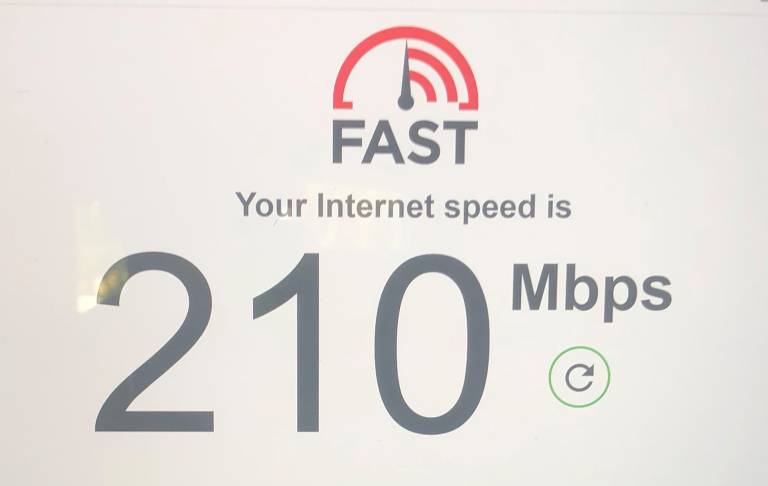This screenshot has width=768, height=486.
Task: Click the digit 0 of the speed
Action: [432, 344]
